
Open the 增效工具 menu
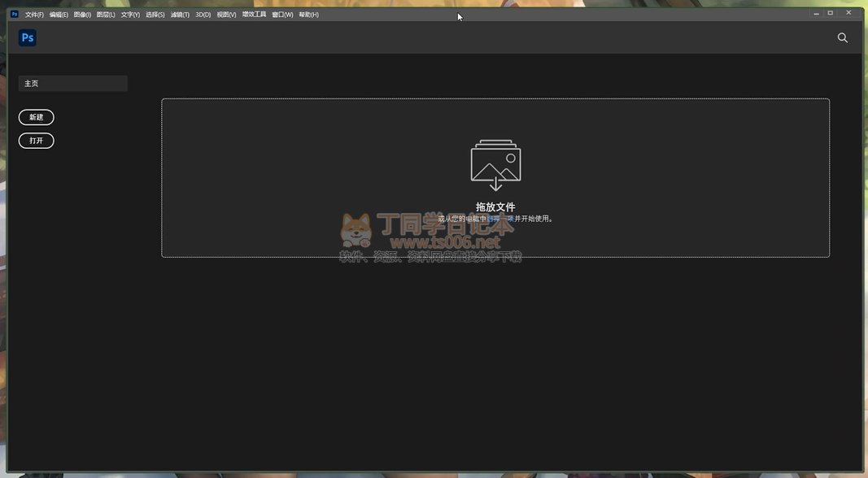tap(254, 15)
